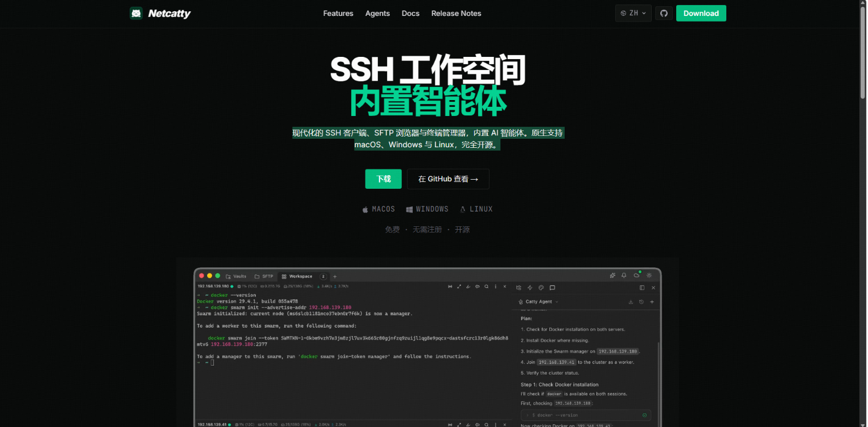Open the Agents nav item
Screen dimensions: 868x427
tap(377, 13)
